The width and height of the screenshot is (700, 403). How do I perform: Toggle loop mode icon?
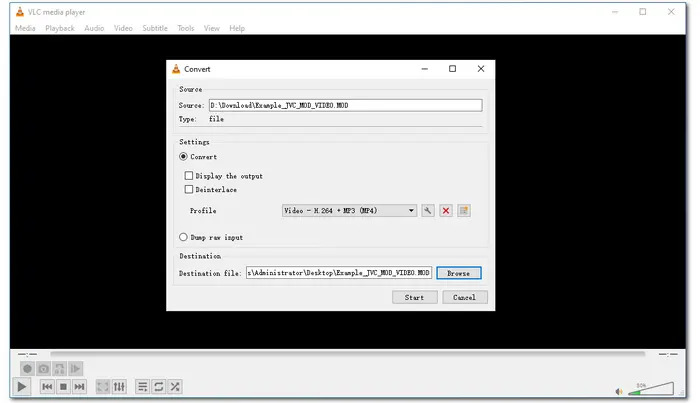(x=158, y=386)
